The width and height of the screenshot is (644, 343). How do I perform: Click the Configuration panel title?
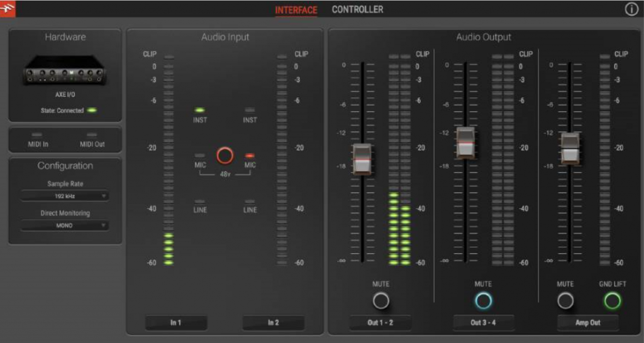[65, 166]
